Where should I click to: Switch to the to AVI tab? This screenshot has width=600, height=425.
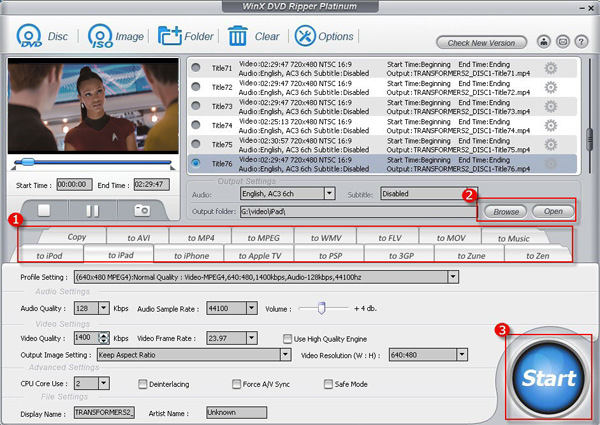[139, 238]
